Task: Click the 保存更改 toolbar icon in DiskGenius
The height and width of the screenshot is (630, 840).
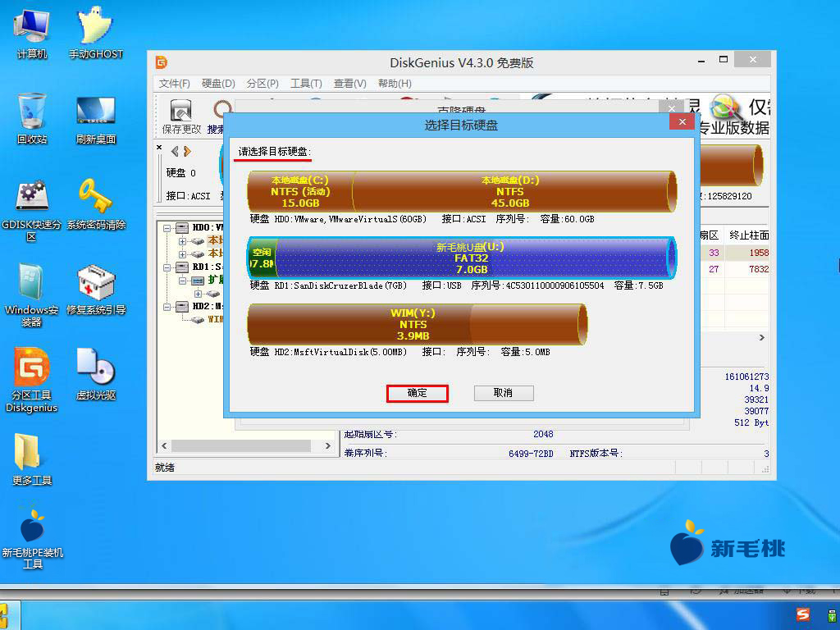Action: coord(181,116)
